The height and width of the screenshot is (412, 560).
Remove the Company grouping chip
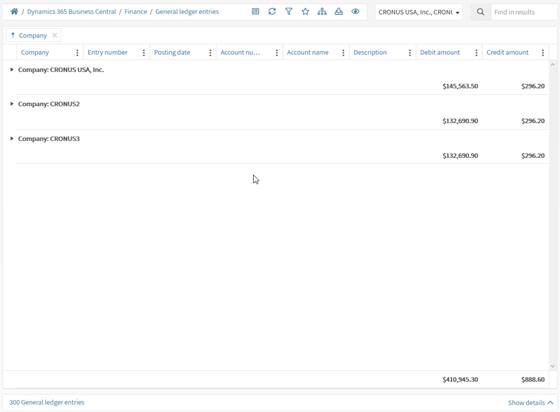pos(55,35)
